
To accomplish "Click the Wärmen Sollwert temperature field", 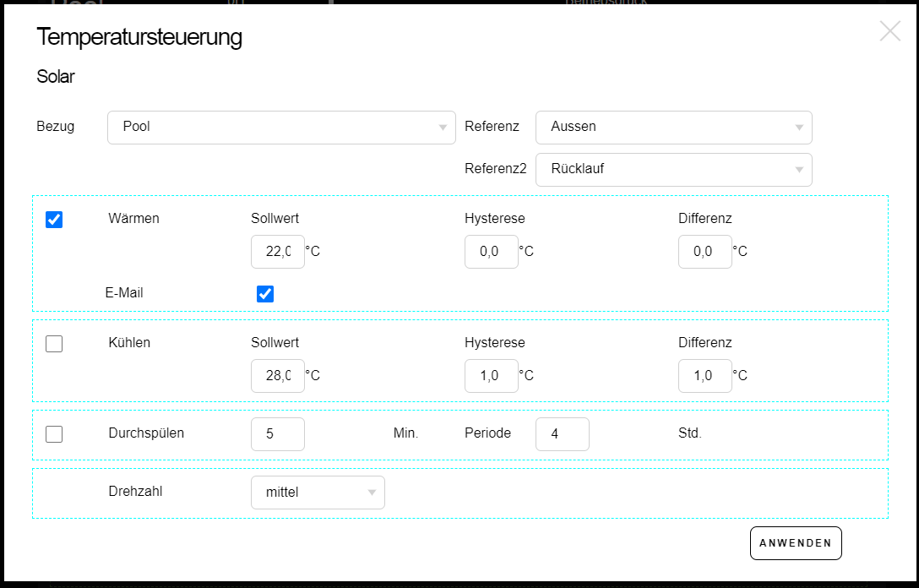I will tap(278, 252).
